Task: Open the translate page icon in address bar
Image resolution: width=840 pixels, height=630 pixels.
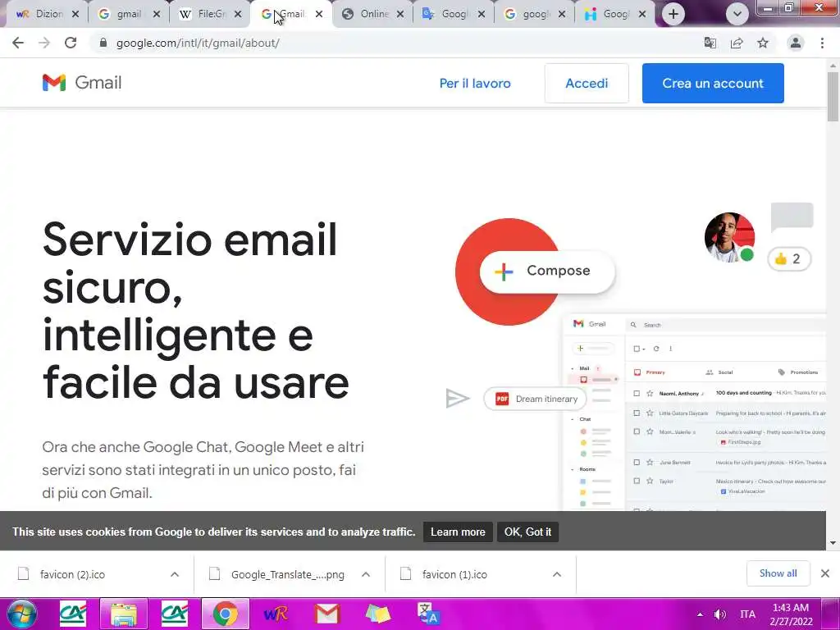Action: pos(710,43)
